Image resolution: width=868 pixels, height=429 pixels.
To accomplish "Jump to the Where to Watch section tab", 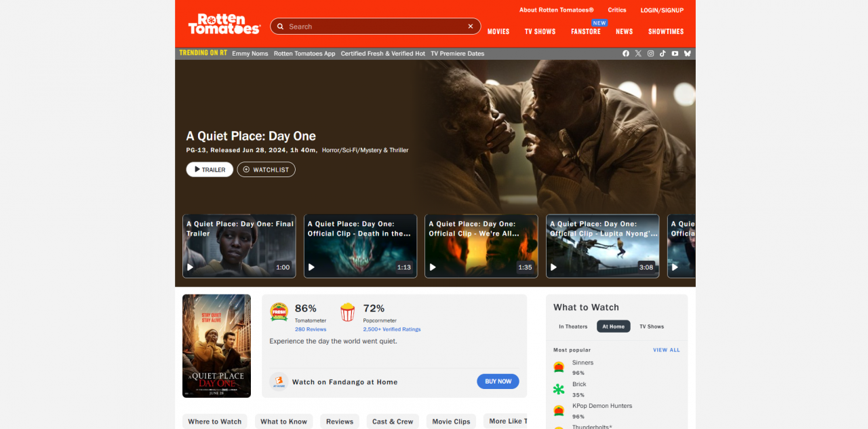I will (215, 422).
